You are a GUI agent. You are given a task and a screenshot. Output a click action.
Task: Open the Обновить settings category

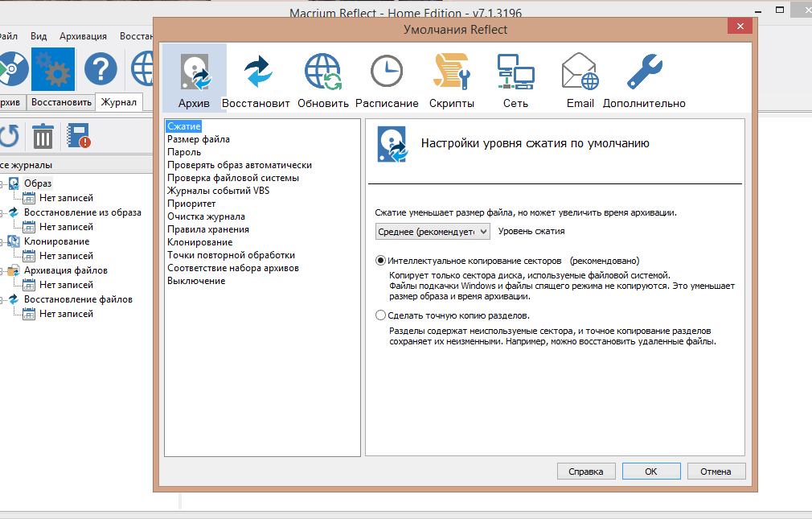322,78
